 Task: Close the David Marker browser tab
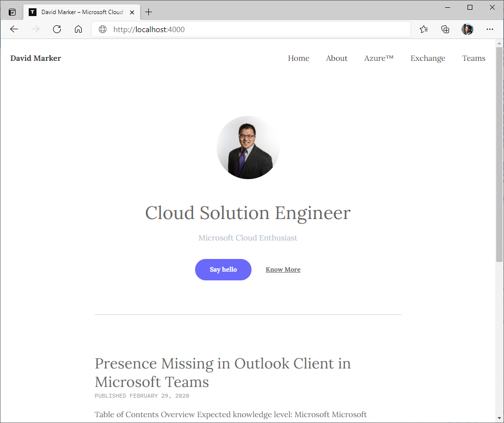[132, 12]
